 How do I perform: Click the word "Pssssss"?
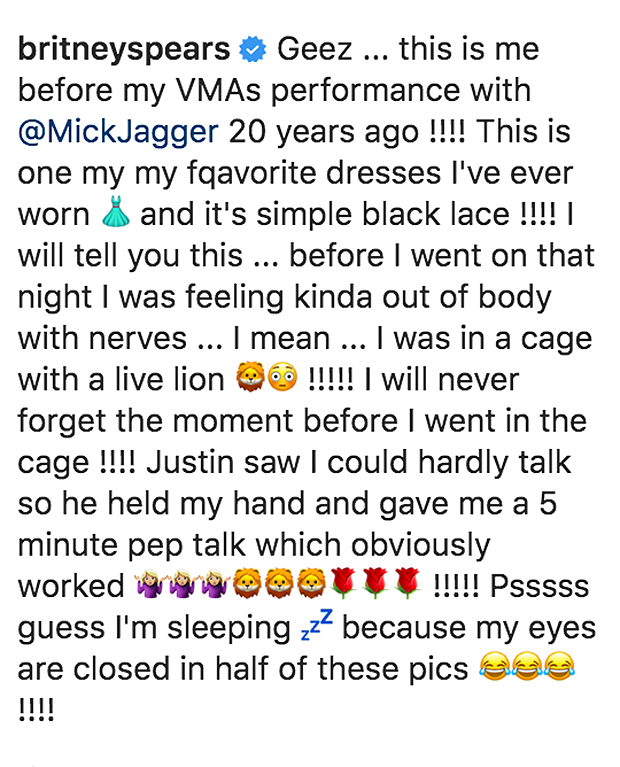(539, 586)
